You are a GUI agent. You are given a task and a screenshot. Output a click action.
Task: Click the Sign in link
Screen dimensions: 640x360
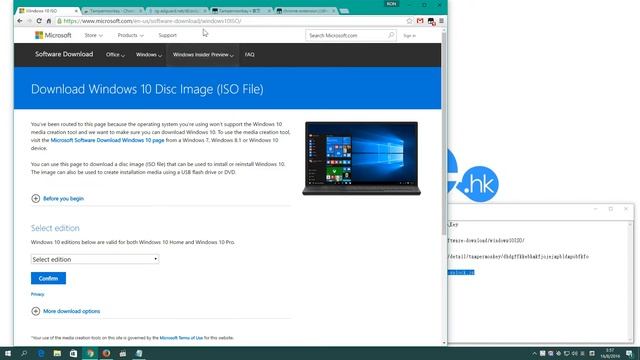click(x=409, y=36)
